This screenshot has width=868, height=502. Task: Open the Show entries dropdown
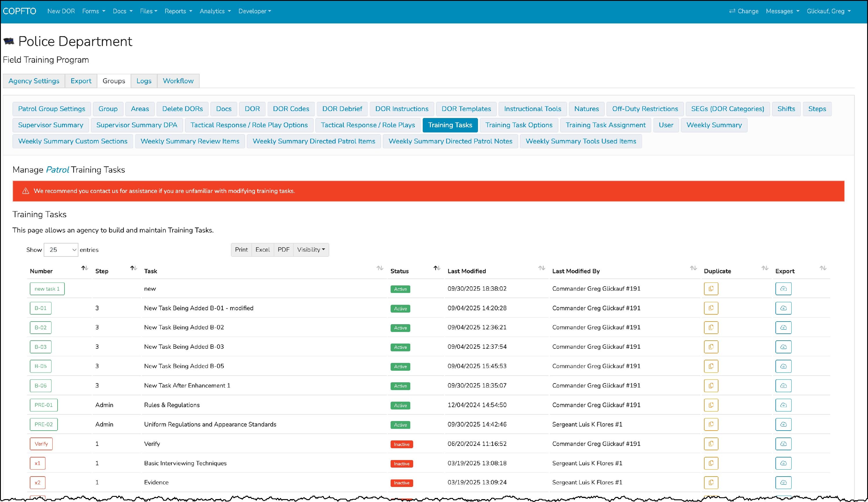(x=61, y=250)
